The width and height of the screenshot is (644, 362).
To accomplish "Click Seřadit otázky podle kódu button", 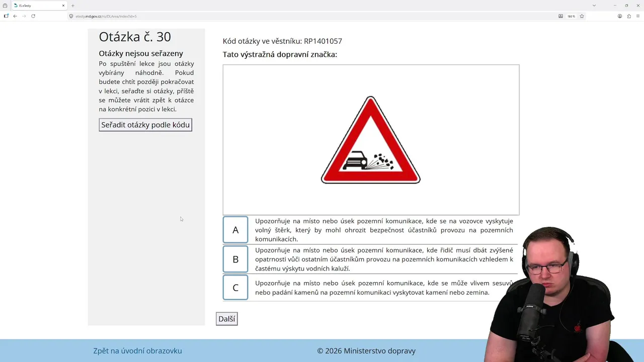I will point(145,125).
